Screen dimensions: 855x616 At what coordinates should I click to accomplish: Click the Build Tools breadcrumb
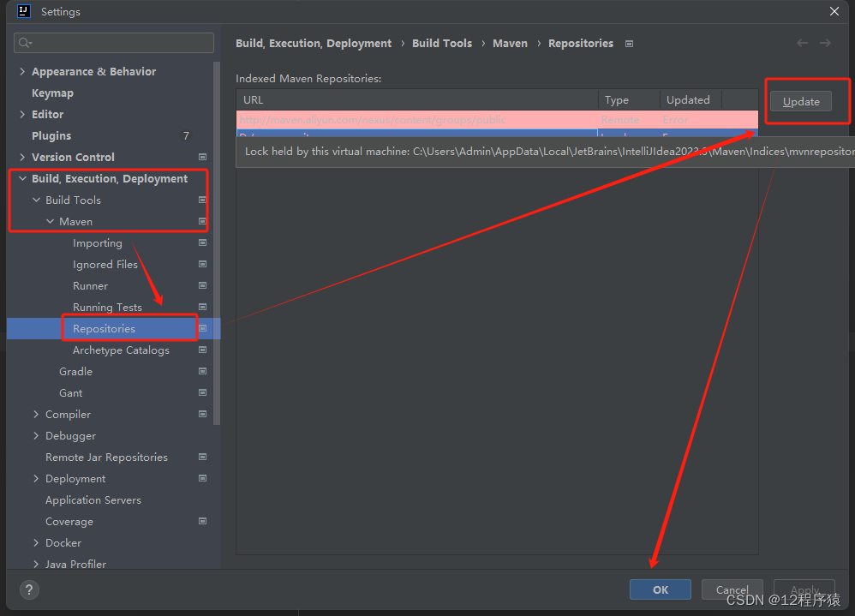click(x=442, y=43)
